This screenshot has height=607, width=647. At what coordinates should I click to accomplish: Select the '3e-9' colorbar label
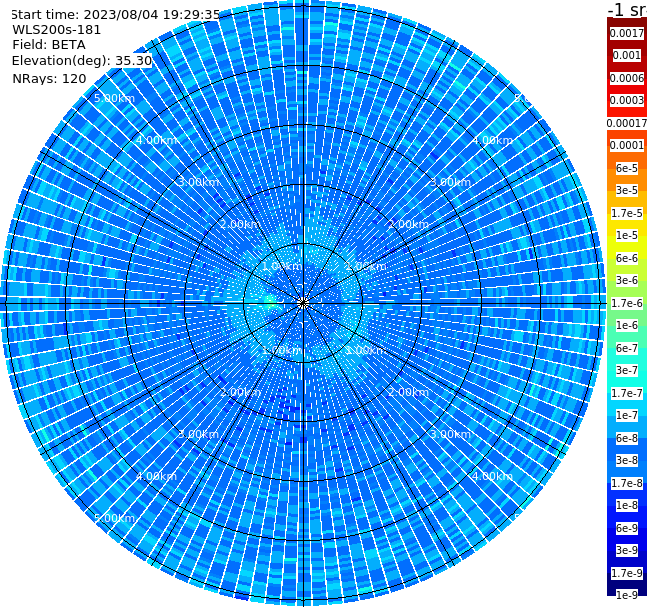[x=627, y=550]
